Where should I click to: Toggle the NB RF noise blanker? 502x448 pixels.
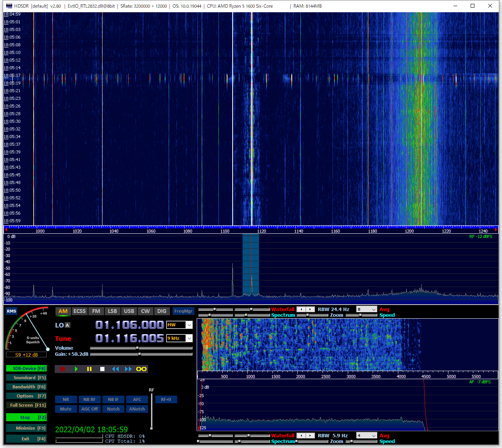click(x=90, y=399)
